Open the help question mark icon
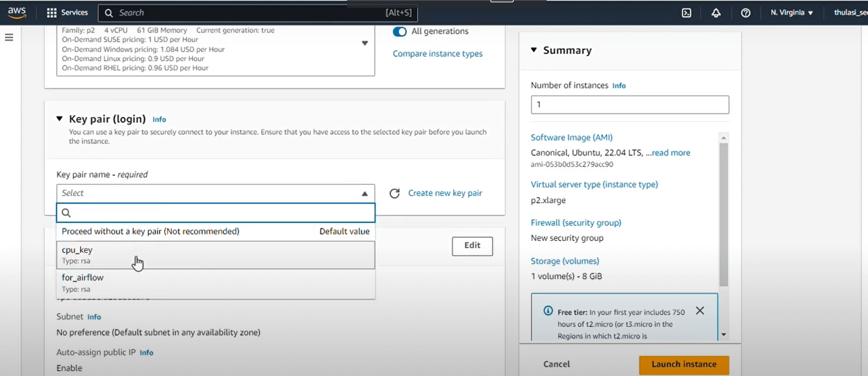The height and width of the screenshot is (376, 868). click(x=745, y=13)
